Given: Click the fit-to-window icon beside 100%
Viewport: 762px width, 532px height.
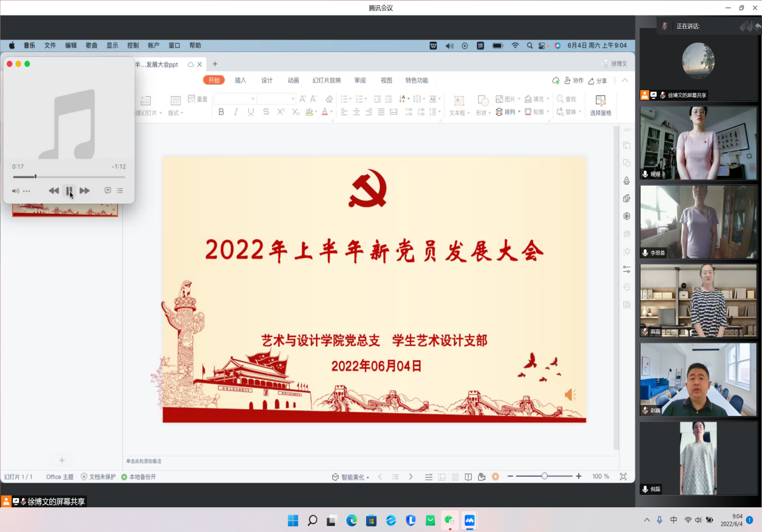Looking at the screenshot, I should [x=623, y=477].
